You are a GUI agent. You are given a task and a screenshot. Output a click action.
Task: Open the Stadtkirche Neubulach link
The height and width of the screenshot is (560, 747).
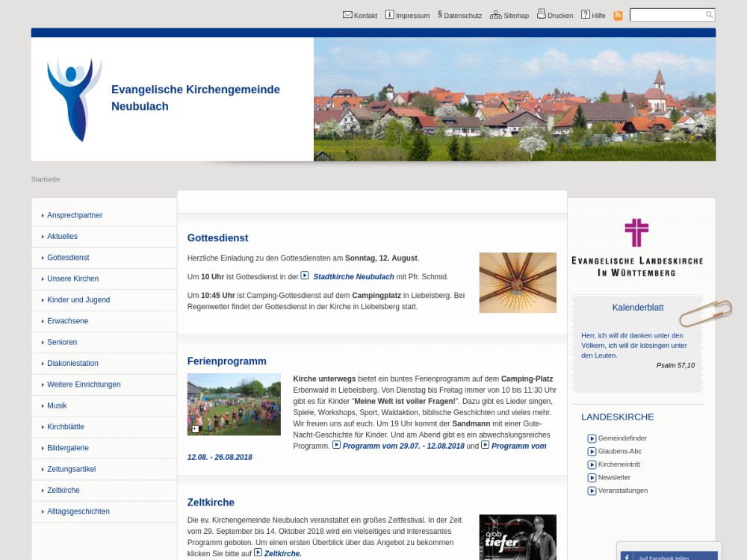353,276
